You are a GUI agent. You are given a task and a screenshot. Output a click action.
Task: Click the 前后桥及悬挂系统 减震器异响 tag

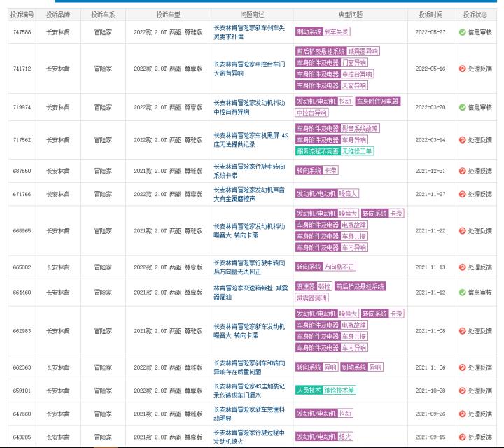pos(337,51)
